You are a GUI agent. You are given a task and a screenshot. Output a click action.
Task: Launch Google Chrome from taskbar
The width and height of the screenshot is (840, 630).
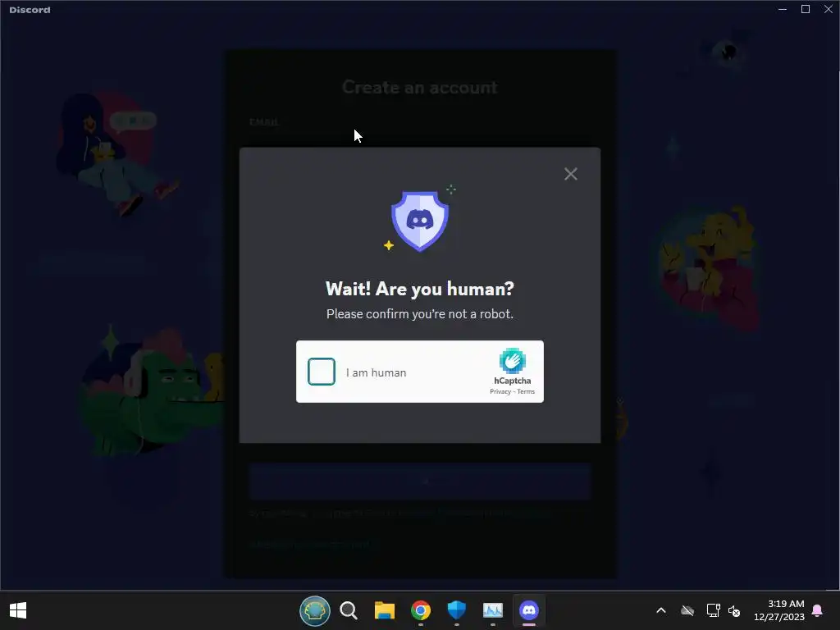coord(421,610)
